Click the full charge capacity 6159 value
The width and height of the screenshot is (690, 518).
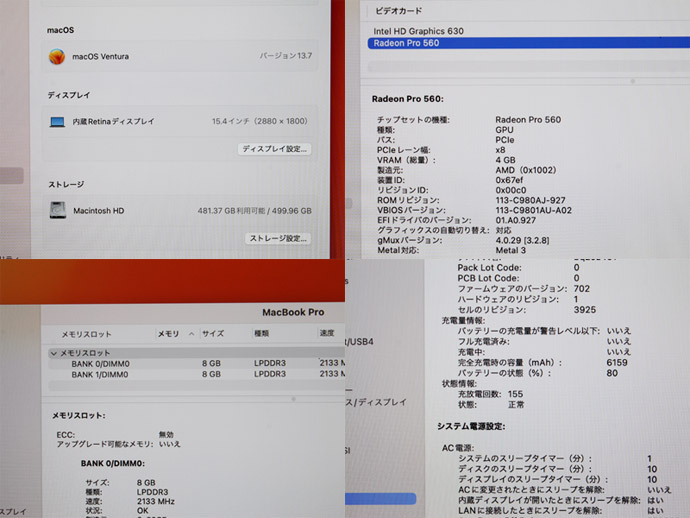coord(617,363)
